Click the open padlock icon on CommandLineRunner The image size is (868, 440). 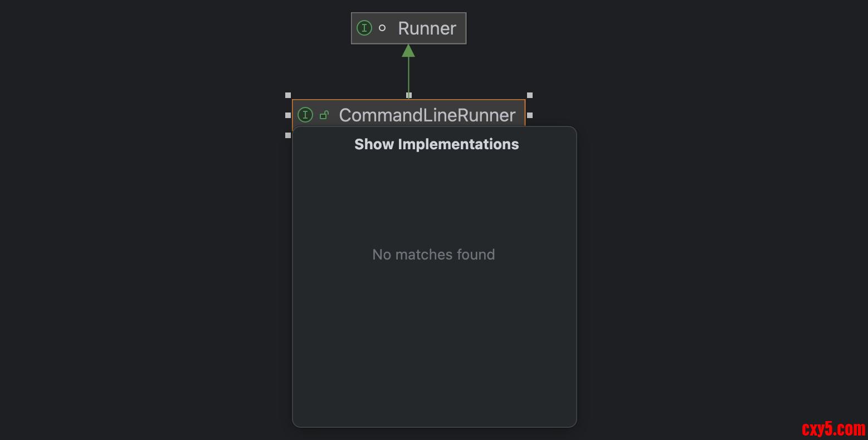click(324, 115)
